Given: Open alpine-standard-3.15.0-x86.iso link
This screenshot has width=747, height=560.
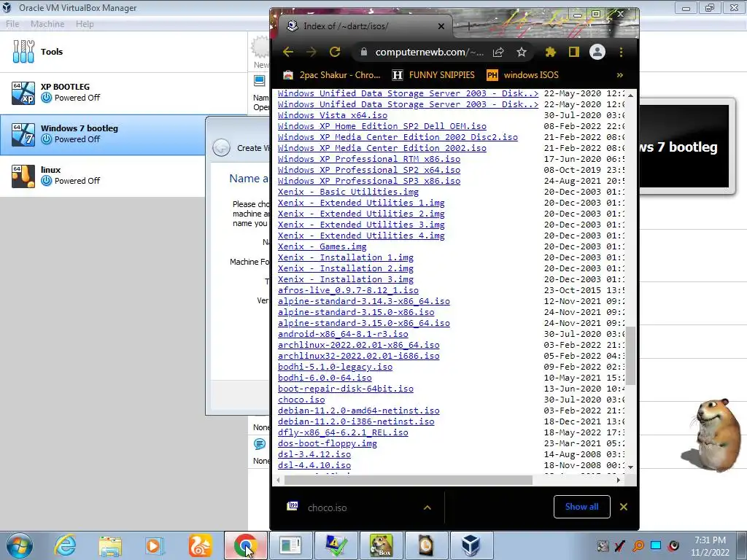Looking at the screenshot, I should coord(356,312).
